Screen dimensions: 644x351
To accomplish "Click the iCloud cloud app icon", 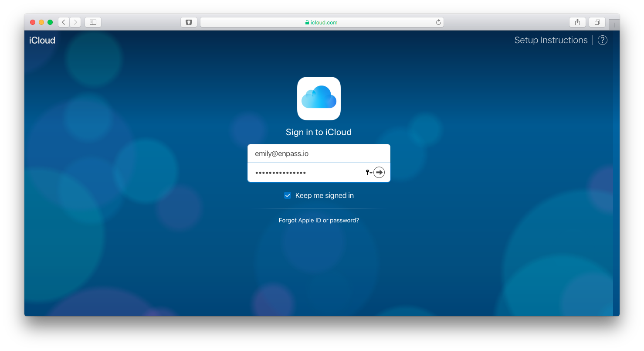I will pos(319,99).
